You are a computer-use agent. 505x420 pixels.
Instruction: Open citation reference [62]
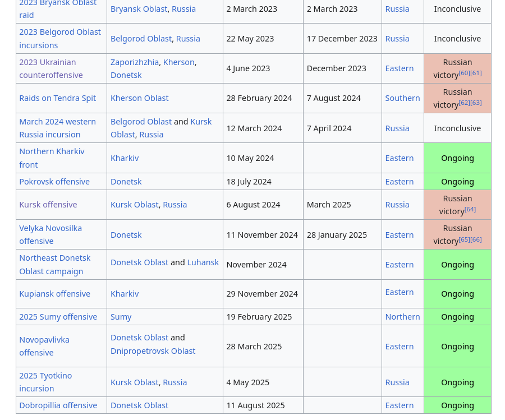pos(464,103)
